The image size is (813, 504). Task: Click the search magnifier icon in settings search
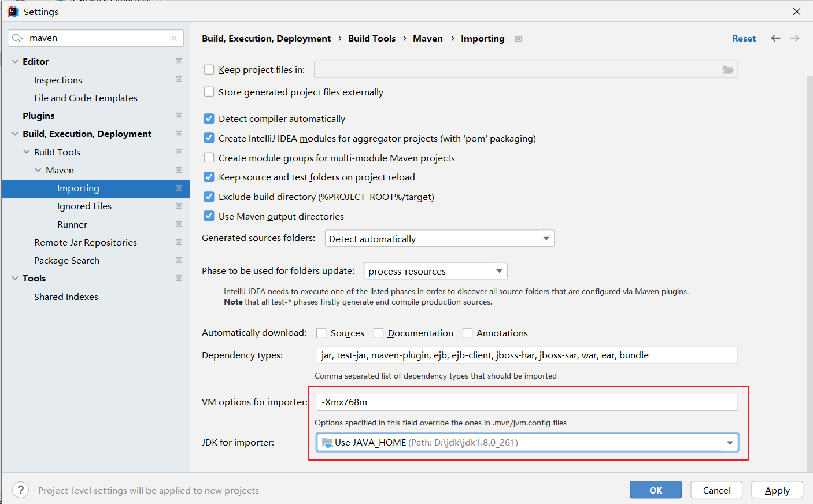pos(16,38)
